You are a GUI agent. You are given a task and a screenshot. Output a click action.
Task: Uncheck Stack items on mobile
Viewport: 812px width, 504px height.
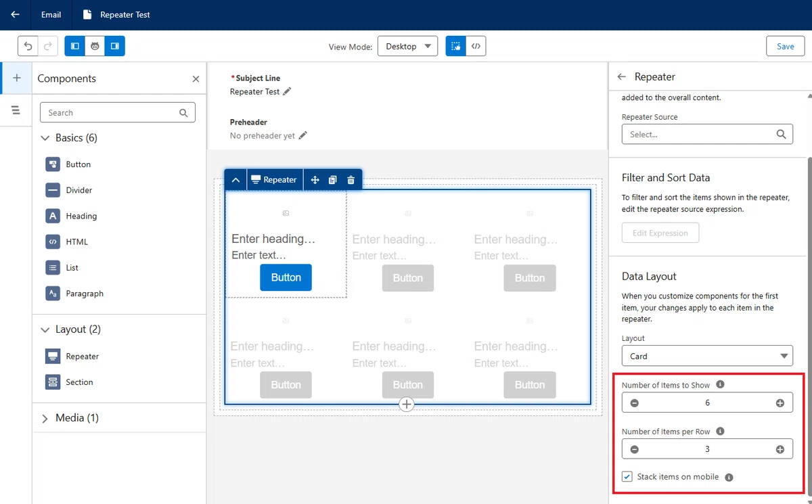tap(627, 477)
